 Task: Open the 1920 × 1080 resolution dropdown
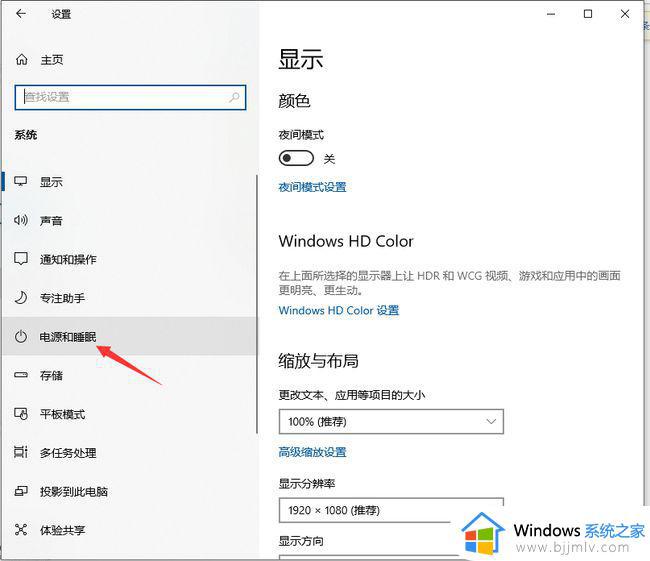391,510
